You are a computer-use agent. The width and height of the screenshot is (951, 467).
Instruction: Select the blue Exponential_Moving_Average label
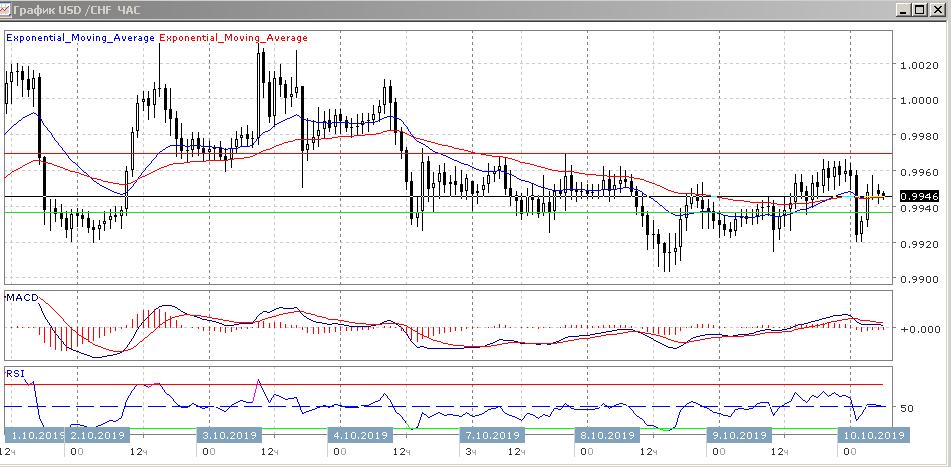(x=81, y=38)
